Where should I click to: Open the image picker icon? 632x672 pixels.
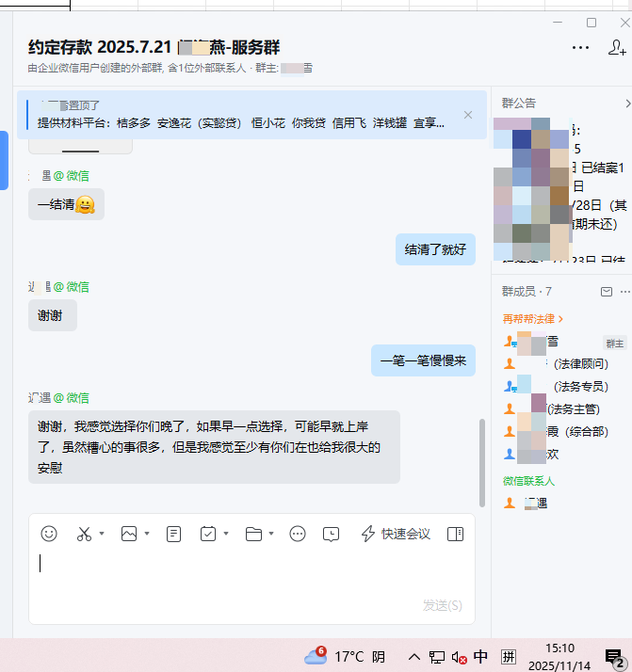pos(129,534)
